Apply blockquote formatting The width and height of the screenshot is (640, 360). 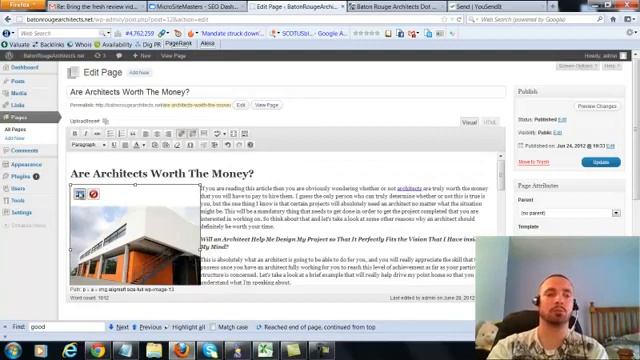(x=133, y=133)
